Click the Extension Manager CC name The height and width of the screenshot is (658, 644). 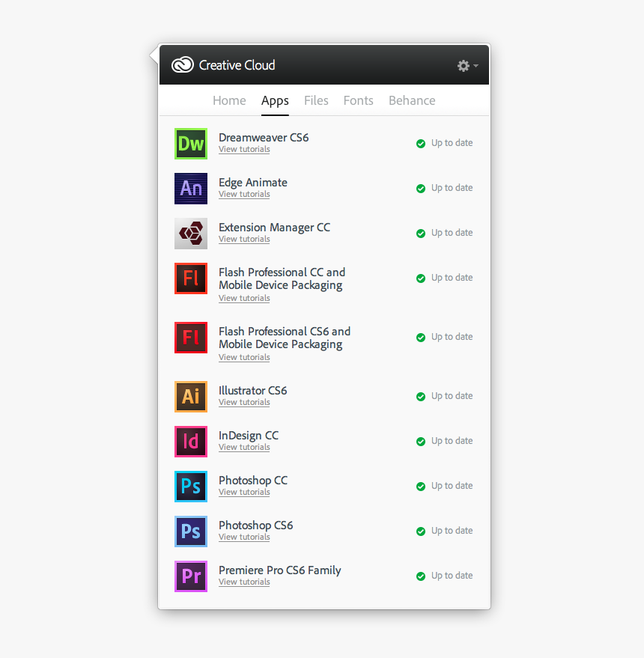[x=274, y=228]
